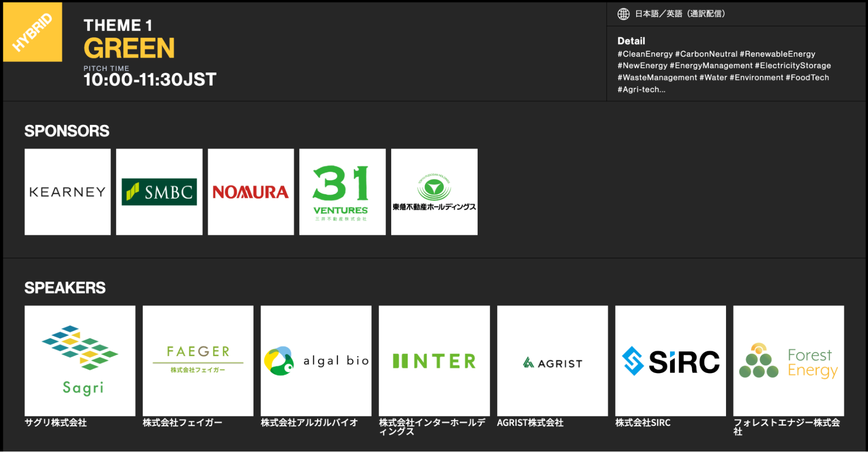Select the FAEGER speaker logo

pyautogui.click(x=198, y=361)
